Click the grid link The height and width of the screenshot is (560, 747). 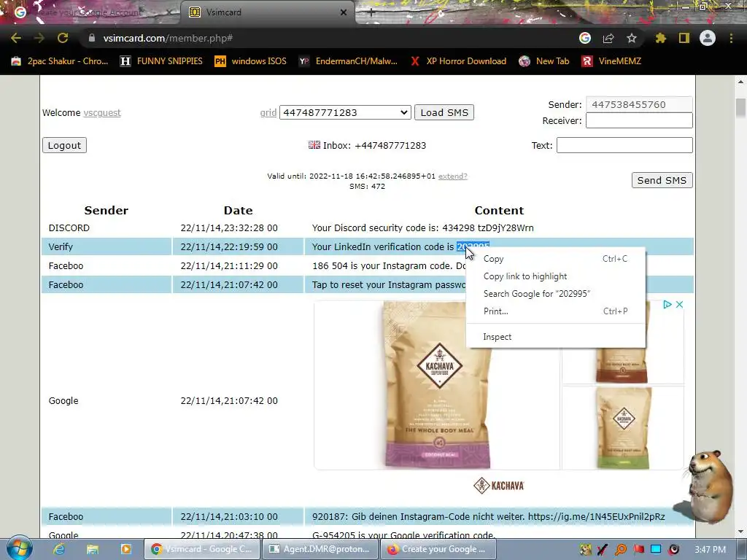[x=268, y=113]
